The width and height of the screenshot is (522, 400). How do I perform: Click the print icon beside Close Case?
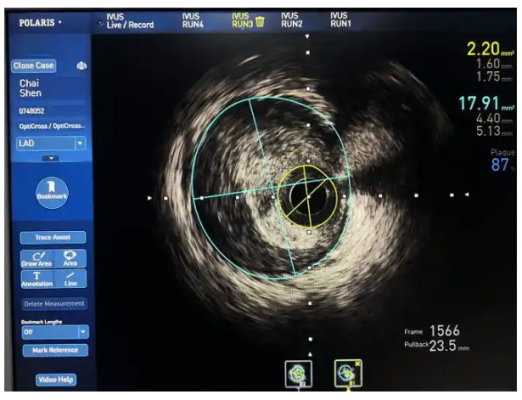click(82, 66)
